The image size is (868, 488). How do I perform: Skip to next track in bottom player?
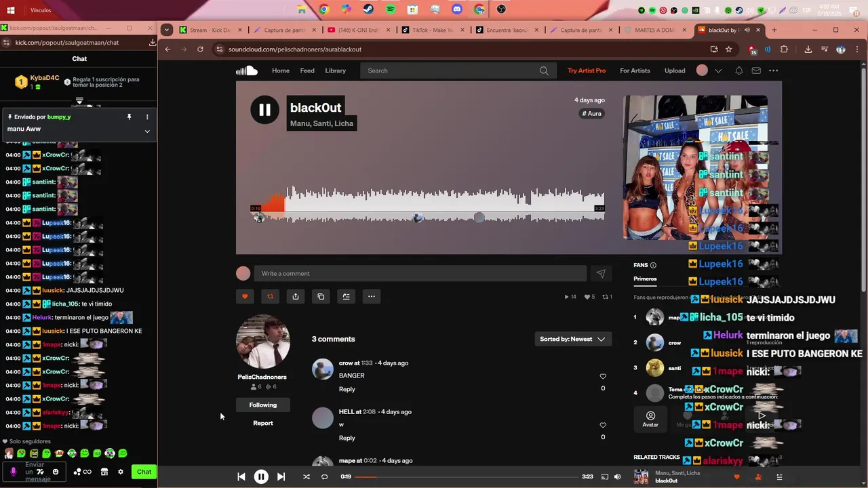tap(281, 476)
